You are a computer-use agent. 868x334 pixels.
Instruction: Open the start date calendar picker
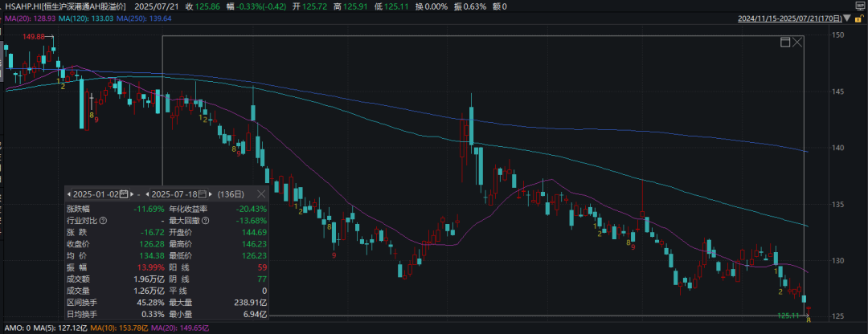point(124,194)
